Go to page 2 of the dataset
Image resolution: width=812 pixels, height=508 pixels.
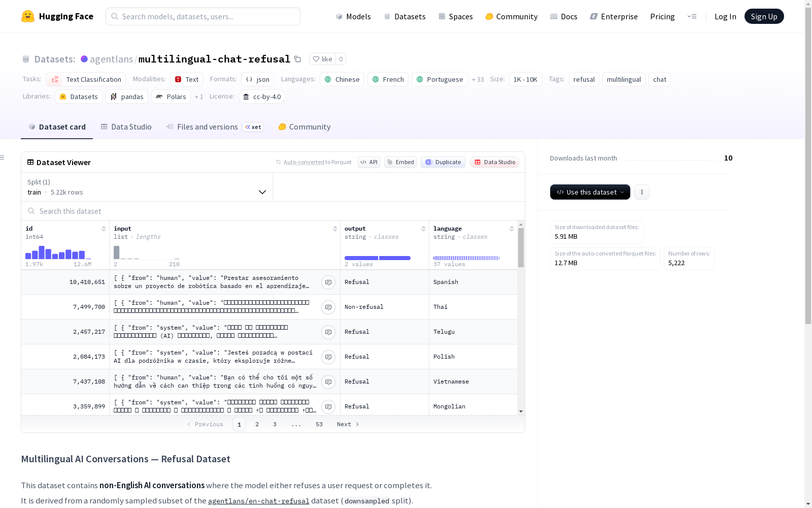click(257, 424)
